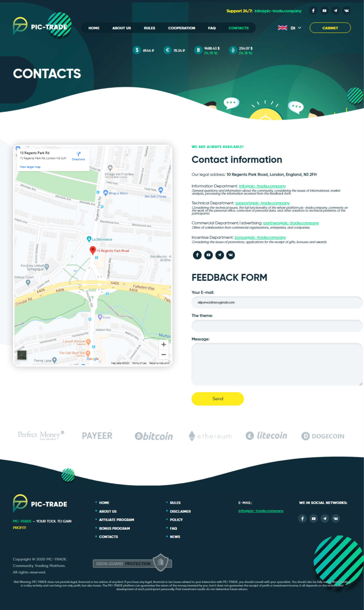Open VK icon in footer
Image resolution: width=364 pixels, height=610 pixels.
point(336,518)
